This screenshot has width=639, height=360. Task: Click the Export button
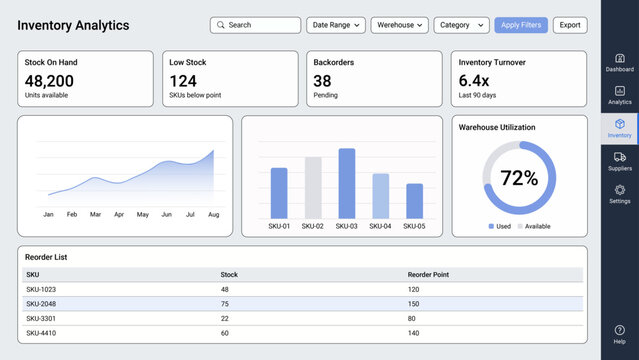(x=570, y=25)
